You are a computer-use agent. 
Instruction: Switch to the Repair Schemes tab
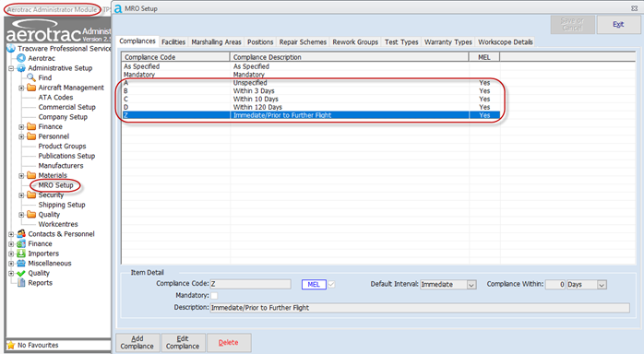pyautogui.click(x=303, y=41)
